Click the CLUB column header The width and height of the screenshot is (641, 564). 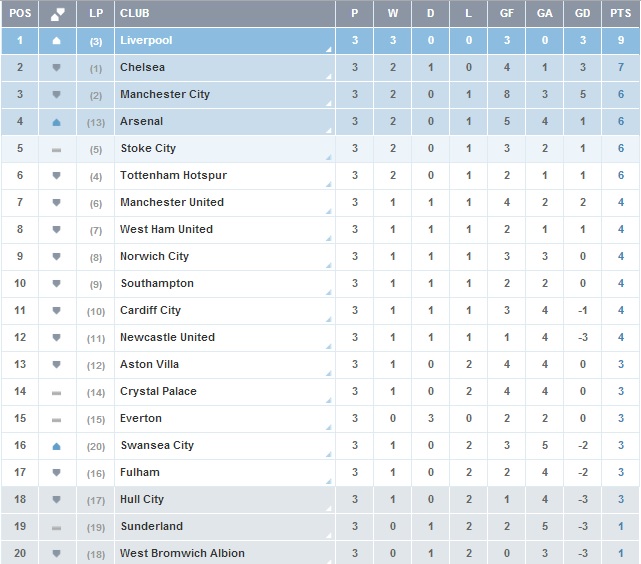click(134, 14)
